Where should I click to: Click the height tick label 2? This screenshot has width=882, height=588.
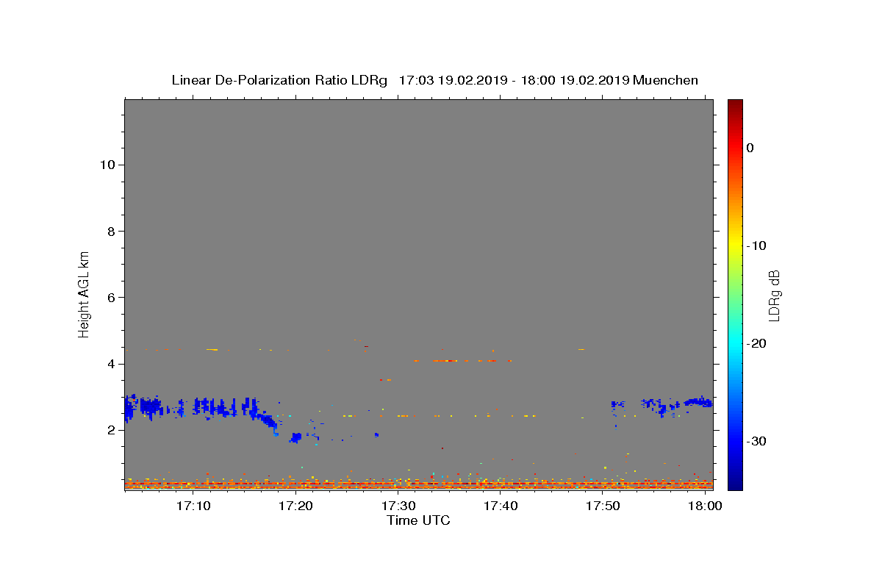[x=111, y=430]
